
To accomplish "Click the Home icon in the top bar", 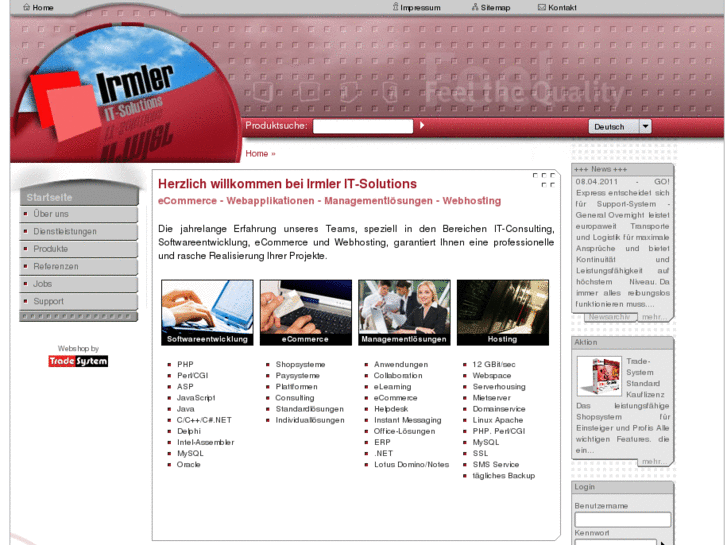I will click(x=26, y=7).
